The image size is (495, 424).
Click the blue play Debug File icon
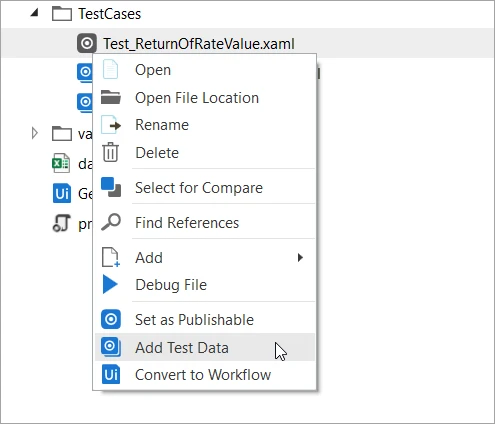click(110, 284)
